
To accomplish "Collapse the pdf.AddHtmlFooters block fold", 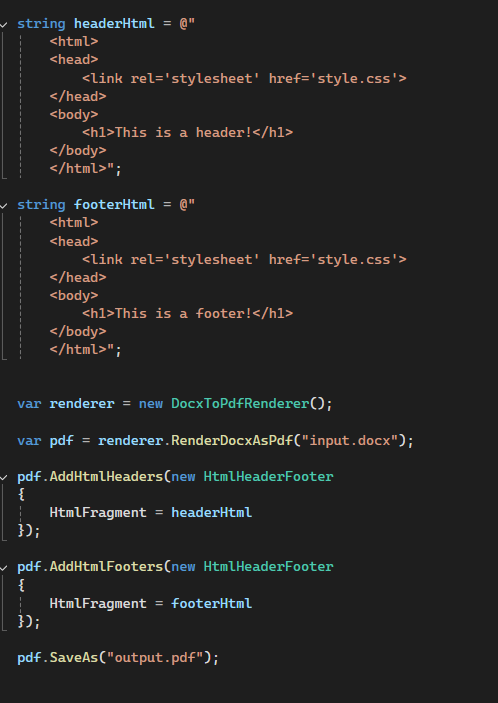I will click(x=4, y=567).
